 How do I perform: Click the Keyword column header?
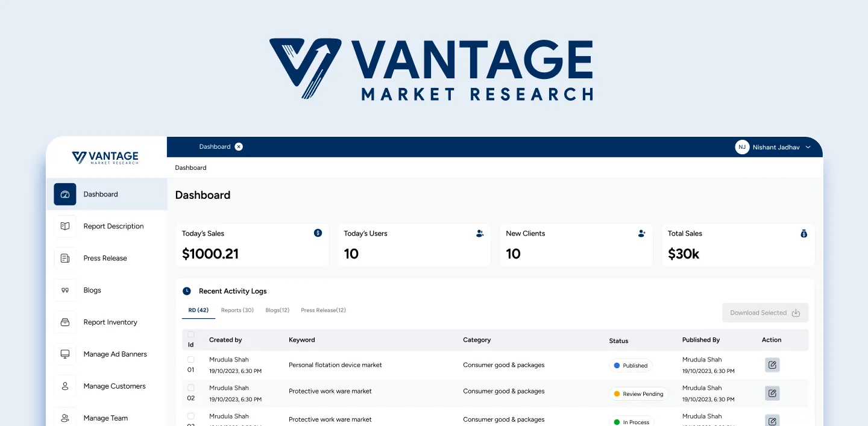302,340
